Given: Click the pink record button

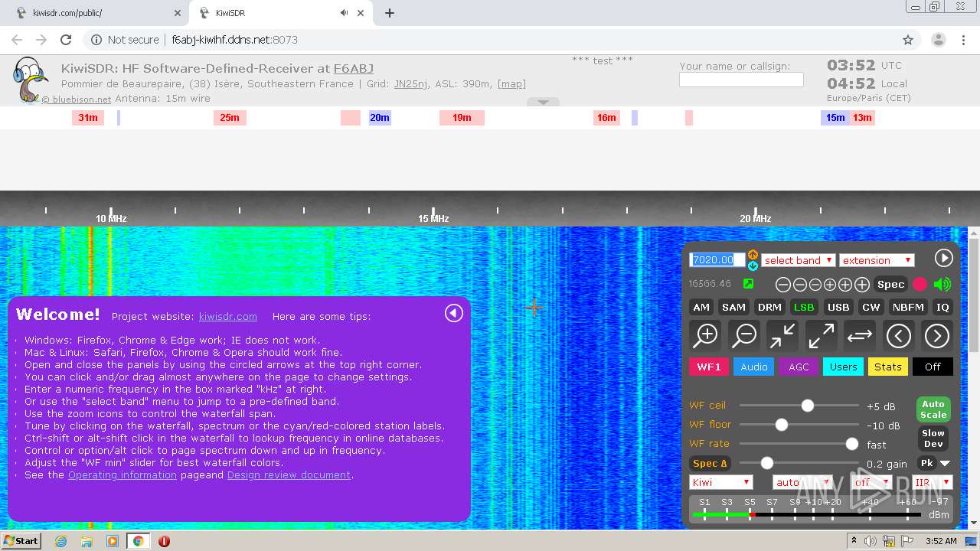Looking at the screenshot, I should click(x=920, y=285).
